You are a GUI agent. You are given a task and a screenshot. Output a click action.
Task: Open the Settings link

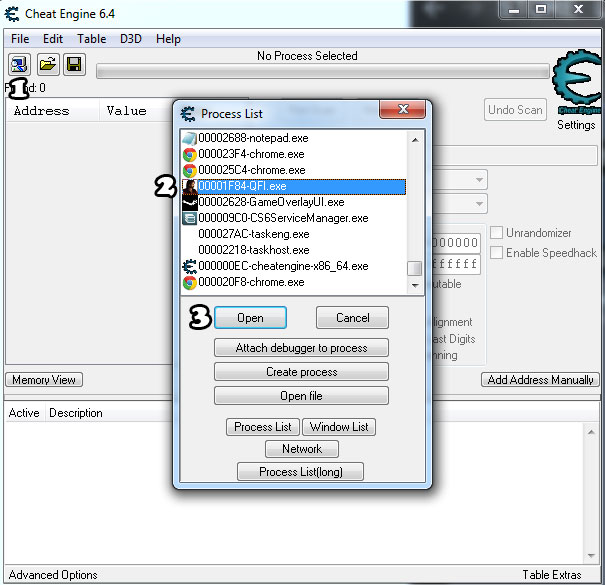pos(576,125)
